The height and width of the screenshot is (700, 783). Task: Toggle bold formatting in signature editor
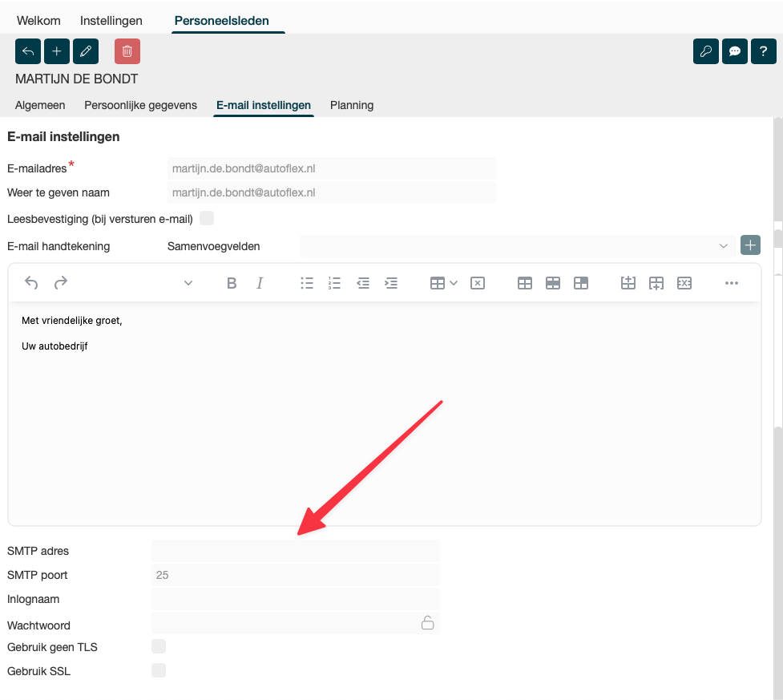(232, 283)
